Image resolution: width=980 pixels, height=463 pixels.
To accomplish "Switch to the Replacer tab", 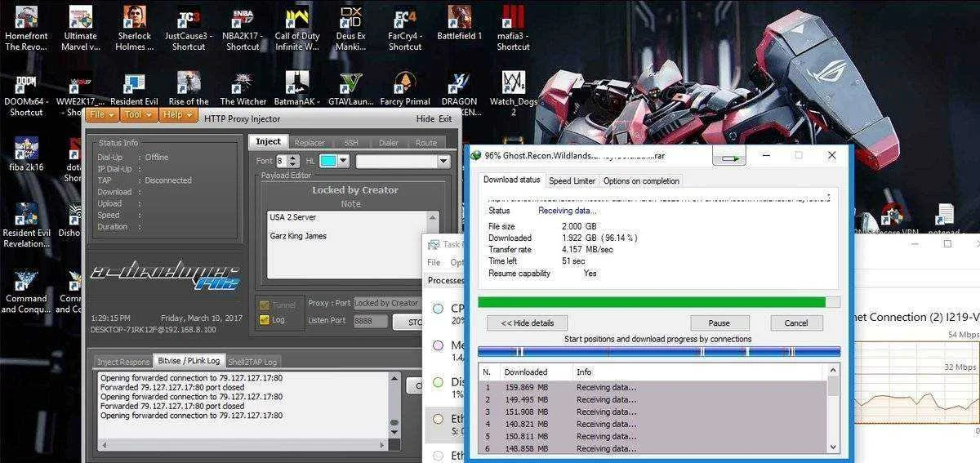I will [x=310, y=143].
